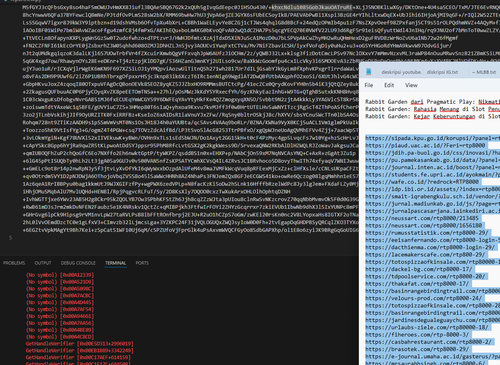Open the DEBUG CONSOLE panel tab
Image resolution: width=500 pixels, height=365 pixels.
point(78,263)
